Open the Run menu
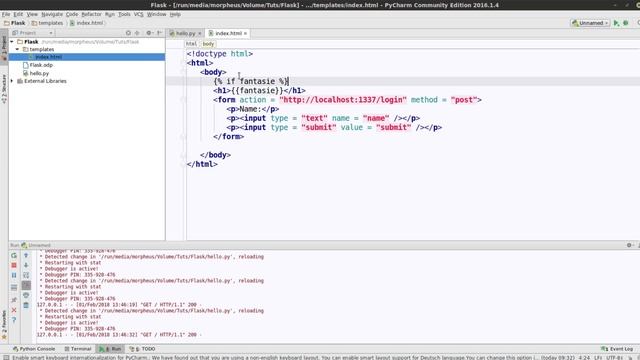Image resolution: width=640 pixels, height=360 pixels. pyautogui.click(x=109, y=14)
